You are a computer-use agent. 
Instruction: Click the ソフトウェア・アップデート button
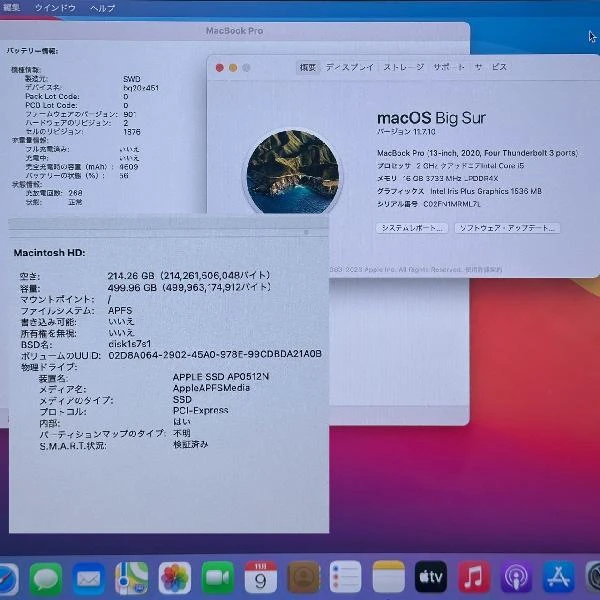pyautogui.click(x=507, y=228)
